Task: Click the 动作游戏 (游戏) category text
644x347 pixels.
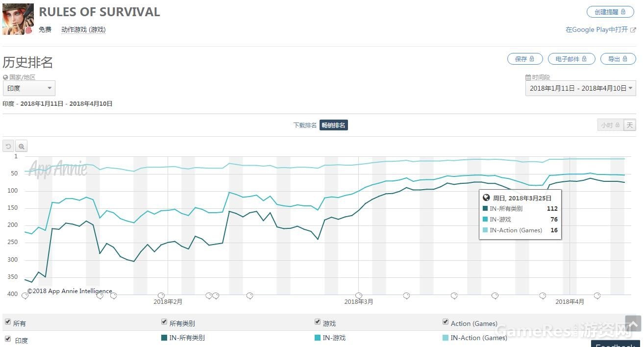Action: (x=83, y=29)
